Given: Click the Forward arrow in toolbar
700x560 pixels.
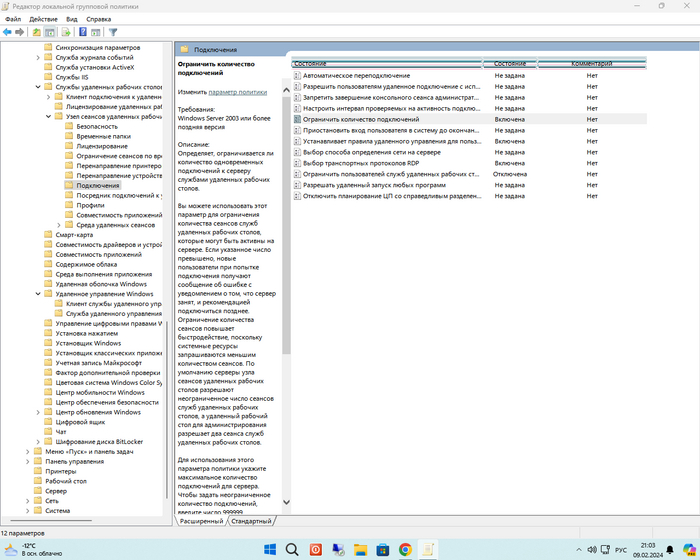Looking at the screenshot, I should point(21,32).
